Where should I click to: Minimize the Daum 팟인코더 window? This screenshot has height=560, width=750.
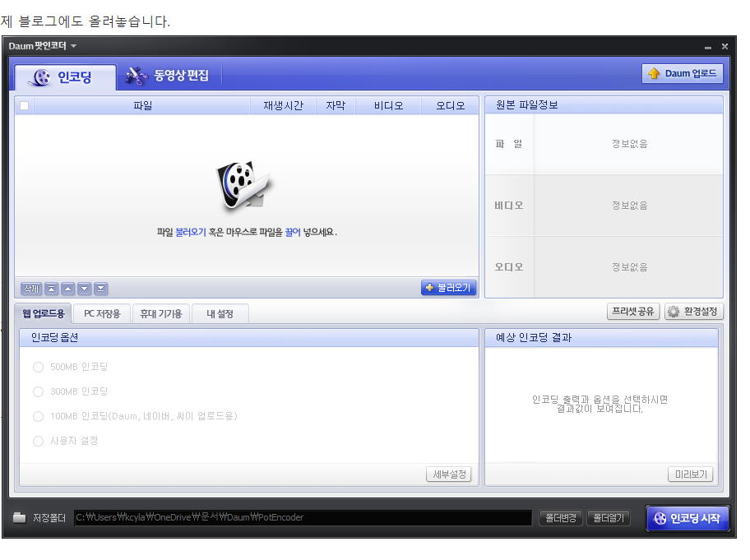click(x=707, y=47)
